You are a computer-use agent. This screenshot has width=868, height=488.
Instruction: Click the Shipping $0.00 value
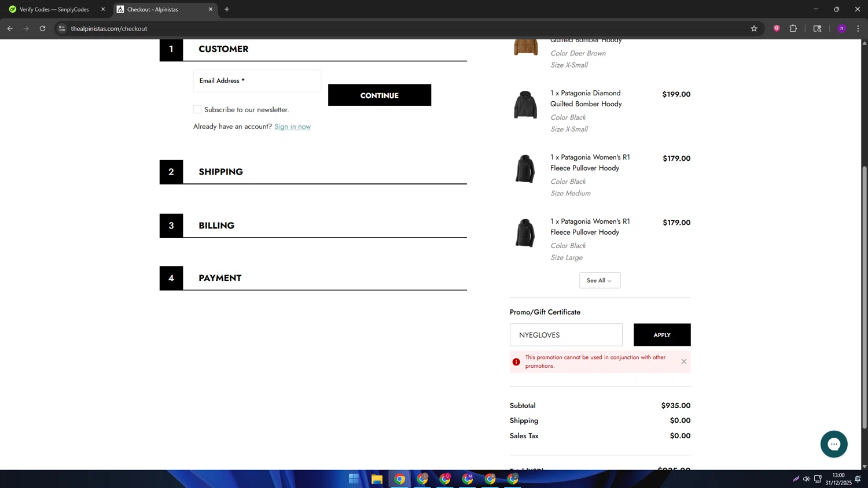(680, 420)
